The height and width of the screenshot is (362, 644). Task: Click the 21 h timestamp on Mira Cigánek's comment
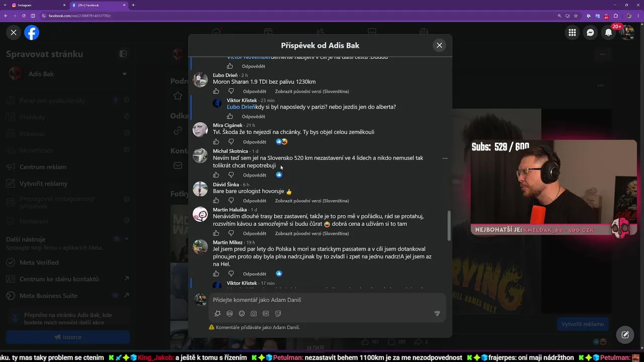(x=251, y=125)
